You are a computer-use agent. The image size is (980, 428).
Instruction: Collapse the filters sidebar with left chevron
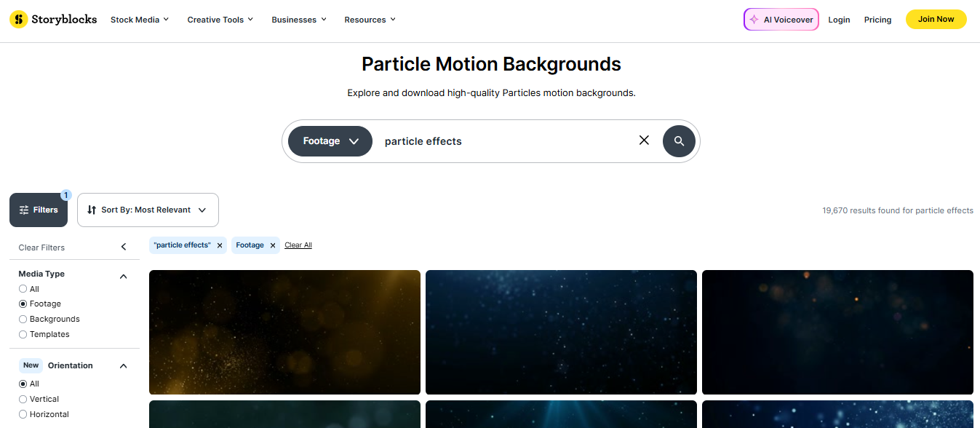[124, 247]
